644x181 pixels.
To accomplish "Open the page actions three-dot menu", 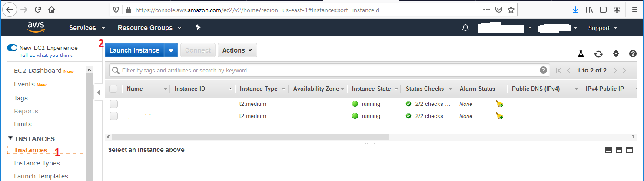I will pos(487,9).
